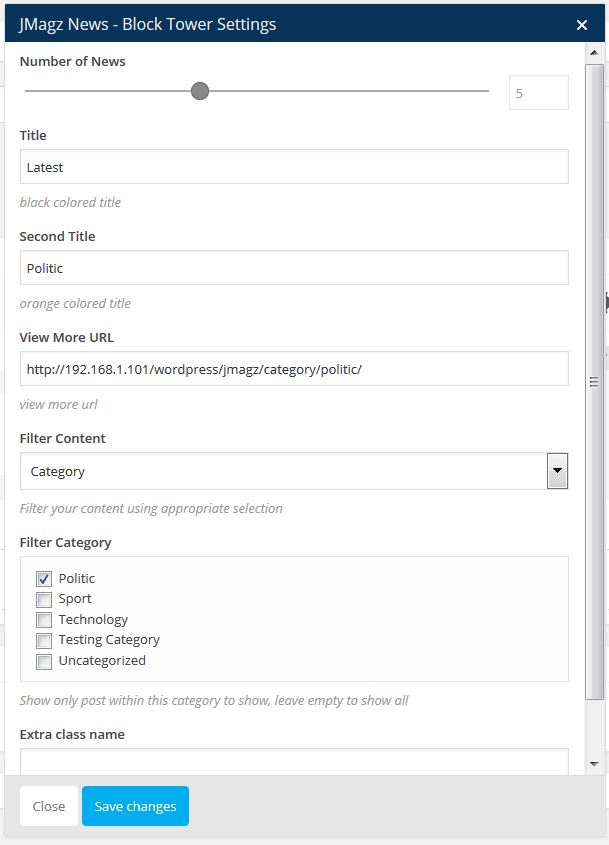Click the Extra class name field

[x=294, y=762]
